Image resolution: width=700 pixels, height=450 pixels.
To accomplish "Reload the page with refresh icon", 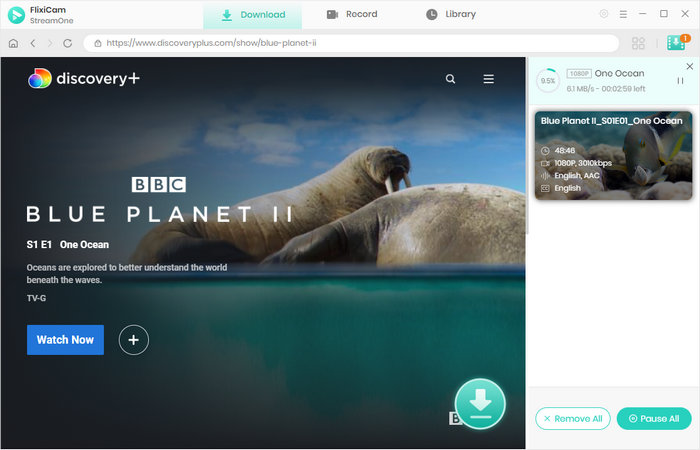I will click(x=67, y=43).
